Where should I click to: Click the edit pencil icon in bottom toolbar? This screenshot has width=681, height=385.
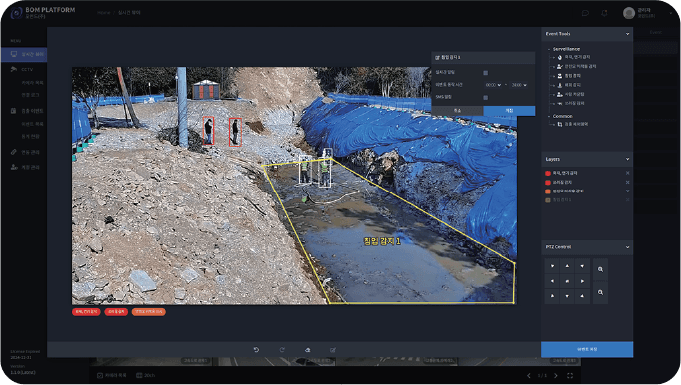[333, 350]
